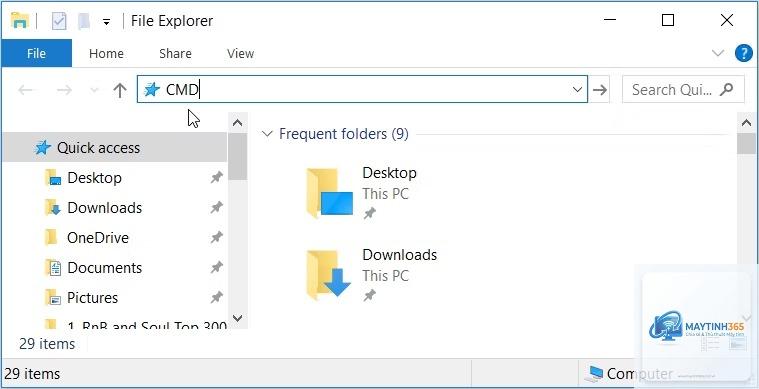Go forward with the right arrow
Image resolution: width=759 pixels, height=389 pixels.
coord(64,90)
